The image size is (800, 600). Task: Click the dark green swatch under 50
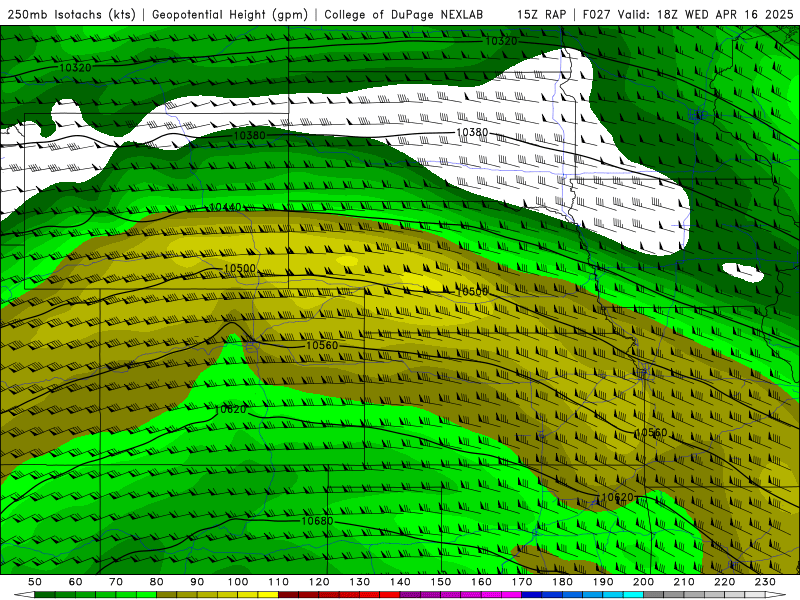coord(45,595)
